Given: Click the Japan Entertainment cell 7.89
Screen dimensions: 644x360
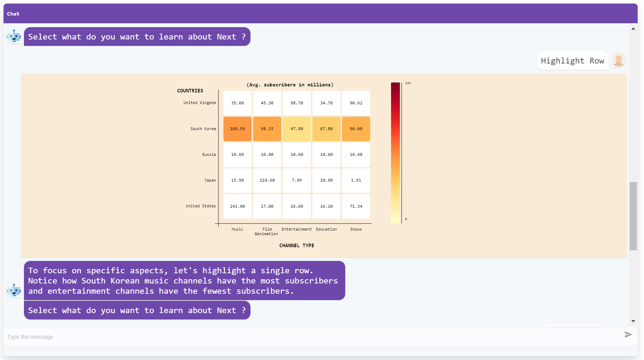Looking at the screenshot, I should [x=297, y=180].
